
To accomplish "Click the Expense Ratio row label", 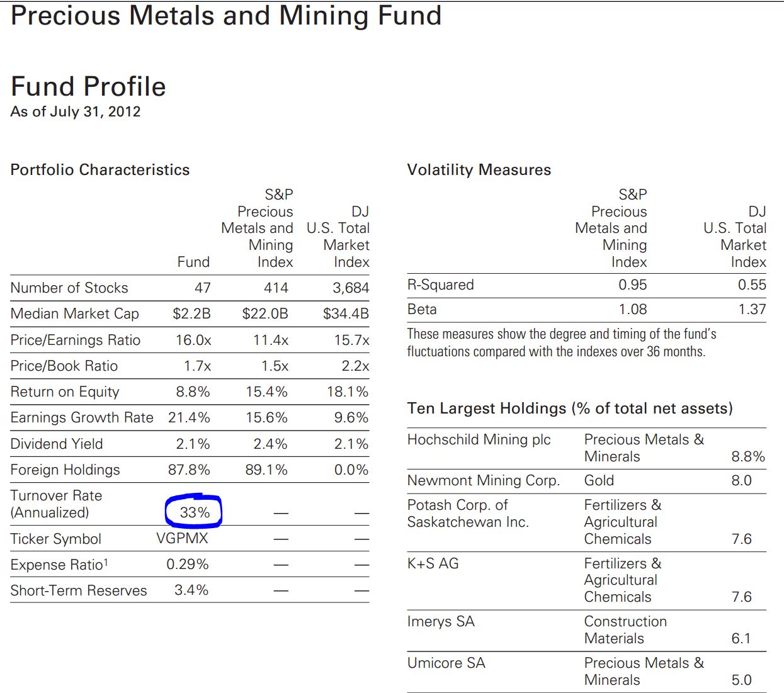I will click(59, 565).
